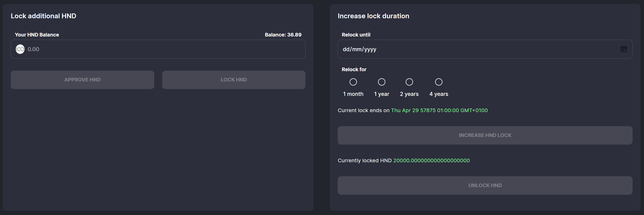
Task: Select the 2 years relock radio button
Action: coord(409,82)
